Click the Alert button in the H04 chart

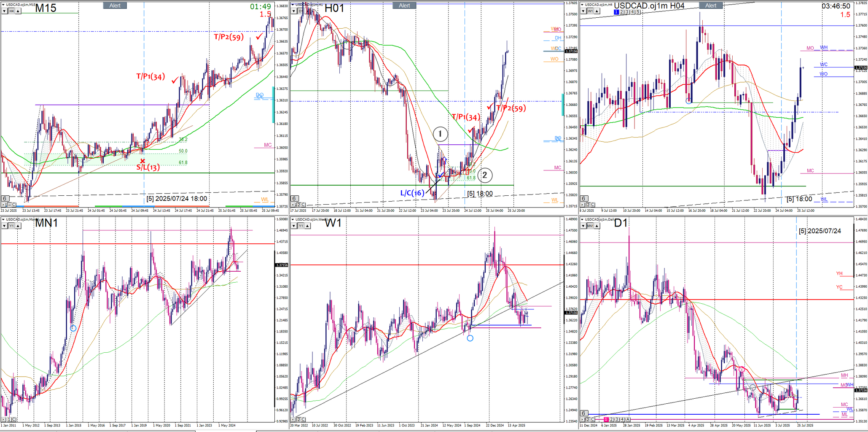click(x=711, y=5)
